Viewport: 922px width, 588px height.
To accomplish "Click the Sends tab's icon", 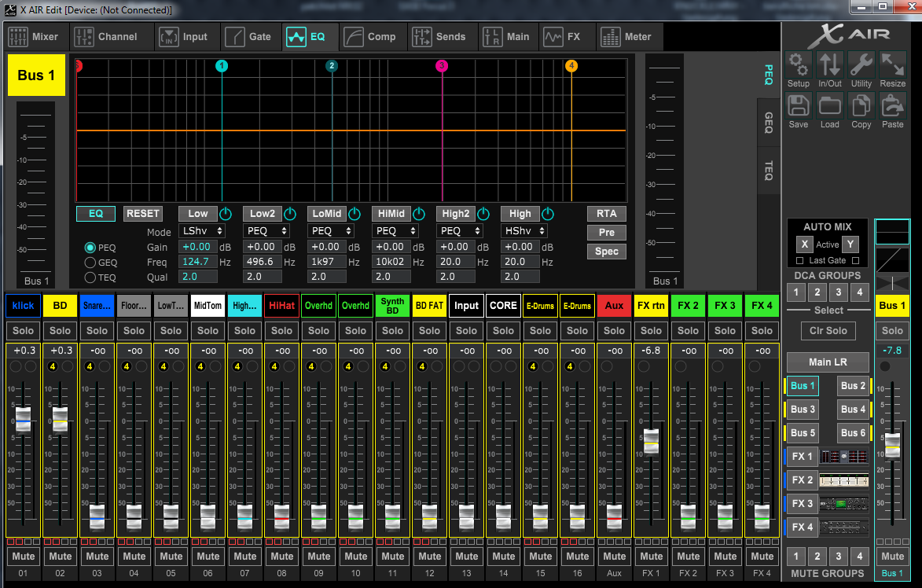I will 421,36.
